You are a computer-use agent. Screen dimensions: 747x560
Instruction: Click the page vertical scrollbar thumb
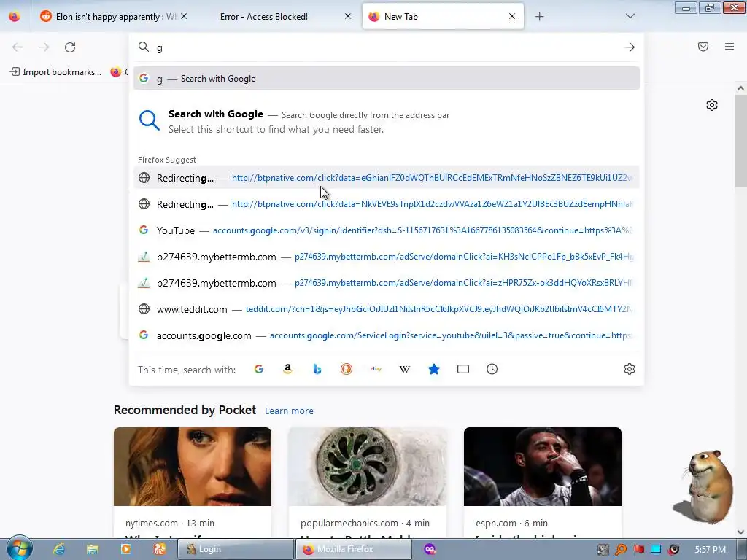click(x=740, y=141)
